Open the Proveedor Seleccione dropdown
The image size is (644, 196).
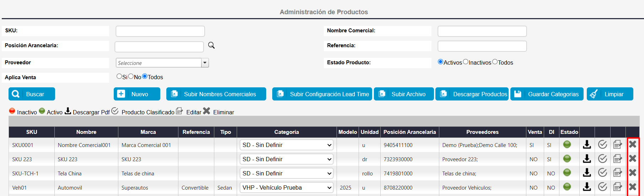(x=205, y=63)
